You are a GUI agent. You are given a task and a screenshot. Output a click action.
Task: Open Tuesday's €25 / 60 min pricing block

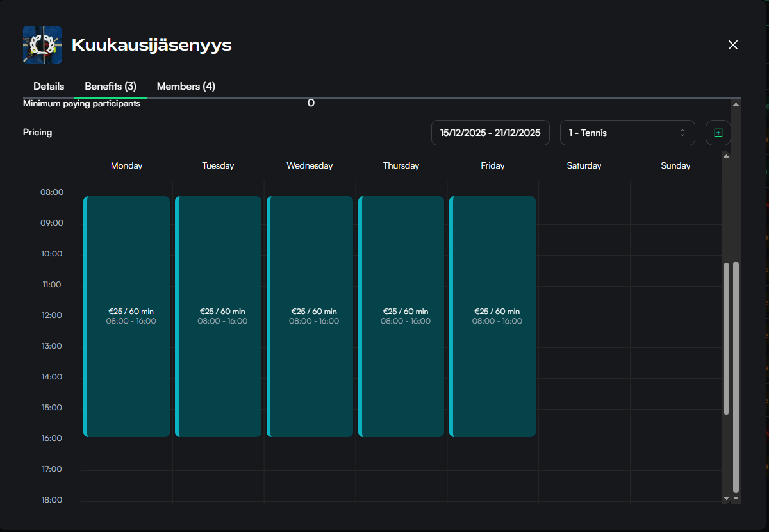(x=219, y=317)
